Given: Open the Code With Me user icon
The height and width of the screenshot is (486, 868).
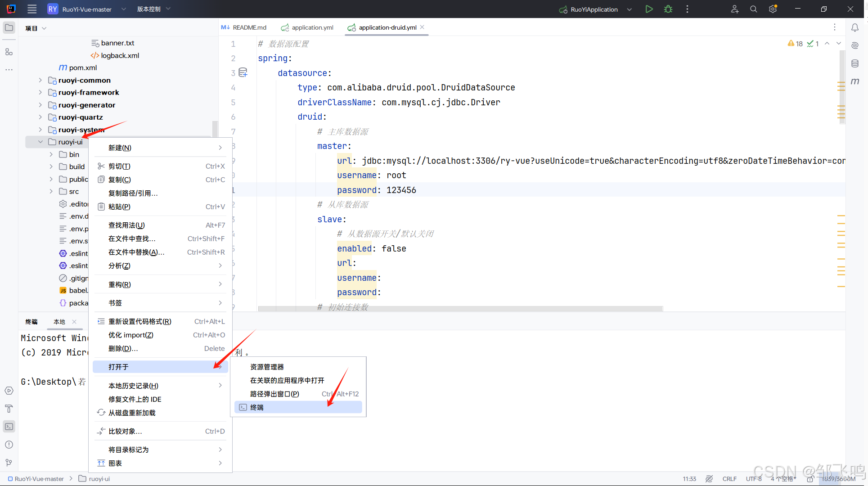Looking at the screenshot, I should (x=735, y=9).
